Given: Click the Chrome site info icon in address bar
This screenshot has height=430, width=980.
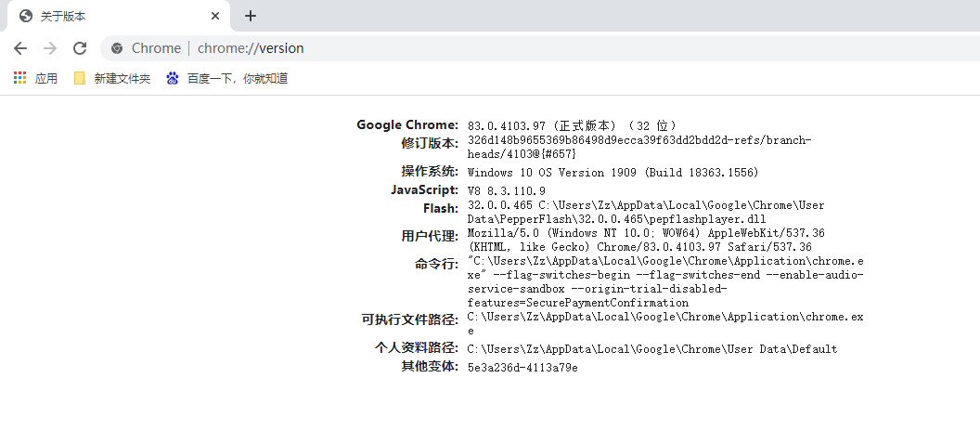Looking at the screenshot, I should click(117, 48).
